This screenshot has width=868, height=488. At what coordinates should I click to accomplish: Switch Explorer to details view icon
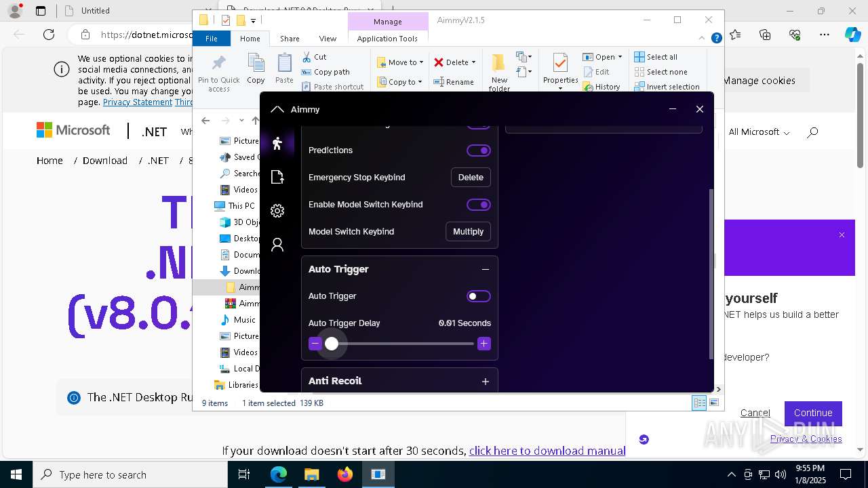pyautogui.click(x=699, y=403)
